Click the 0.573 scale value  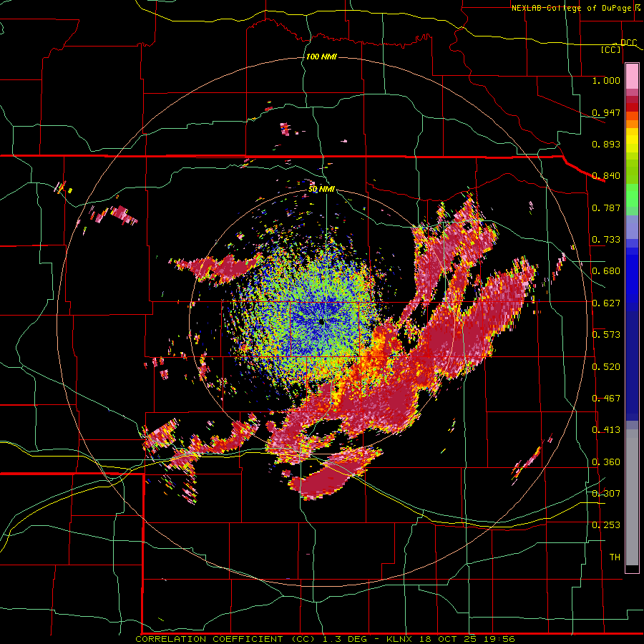tap(606, 335)
